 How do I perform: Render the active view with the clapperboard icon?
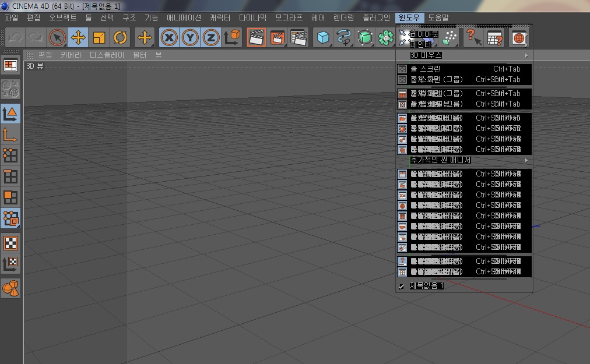(x=257, y=38)
